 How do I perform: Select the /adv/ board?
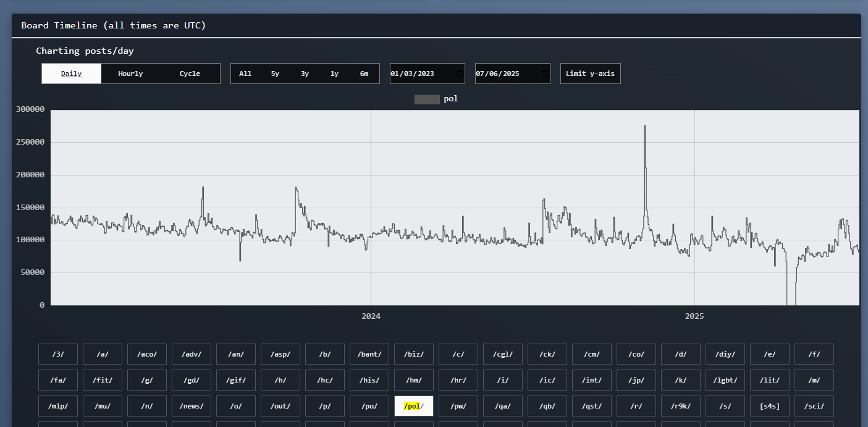click(x=192, y=354)
